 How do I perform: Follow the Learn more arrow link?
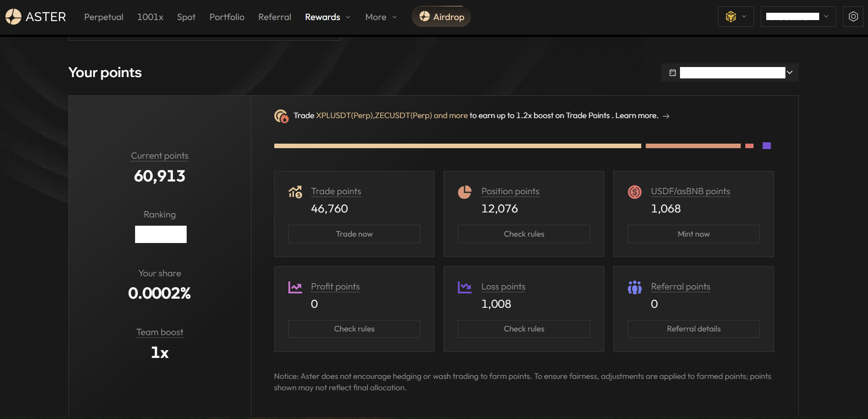(666, 116)
